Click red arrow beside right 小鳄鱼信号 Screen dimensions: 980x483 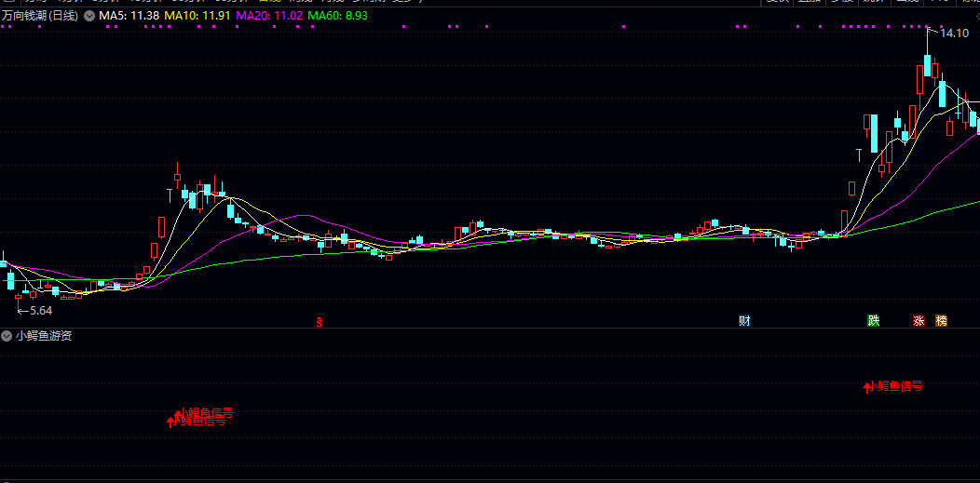coord(867,386)
